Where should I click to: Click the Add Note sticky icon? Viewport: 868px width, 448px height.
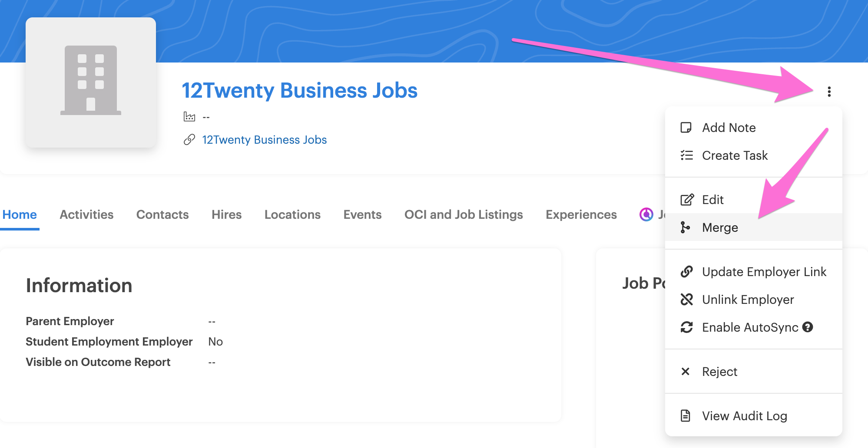click(686, 128)
